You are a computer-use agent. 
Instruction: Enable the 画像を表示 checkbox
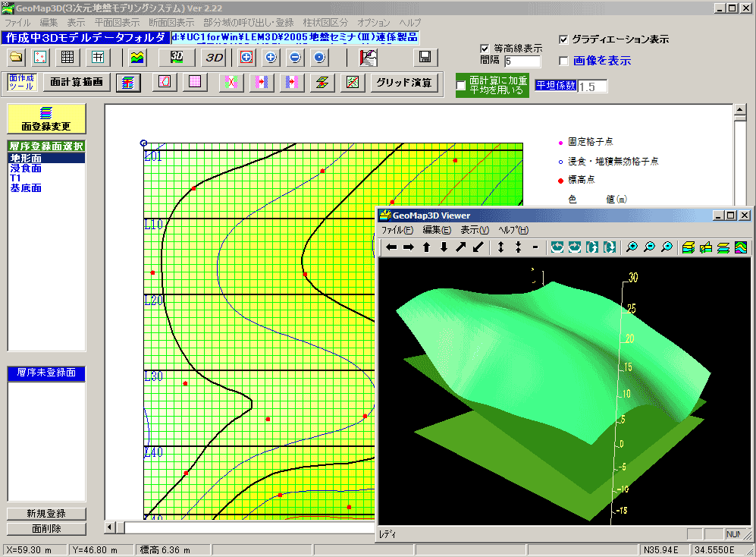pyautogui.click(x=563, y=61)
